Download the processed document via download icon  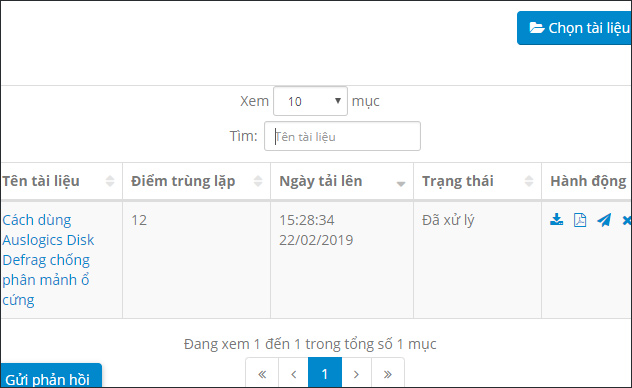(557, 220)
